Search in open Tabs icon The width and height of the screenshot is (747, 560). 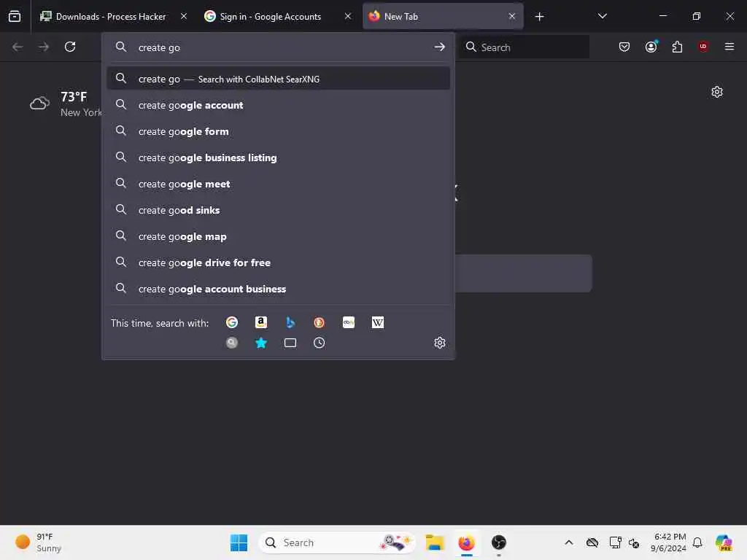coord(290,343)
